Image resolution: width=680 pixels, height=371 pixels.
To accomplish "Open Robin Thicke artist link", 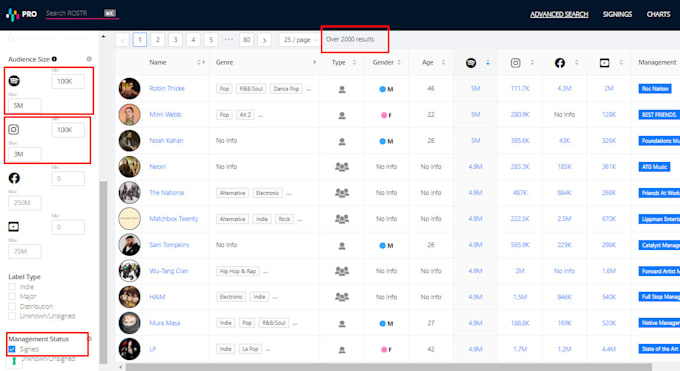I will [167, 89].
